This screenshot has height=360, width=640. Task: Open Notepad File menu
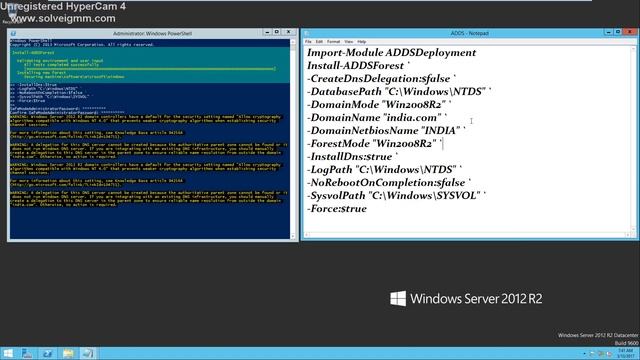tap(308, 42)
